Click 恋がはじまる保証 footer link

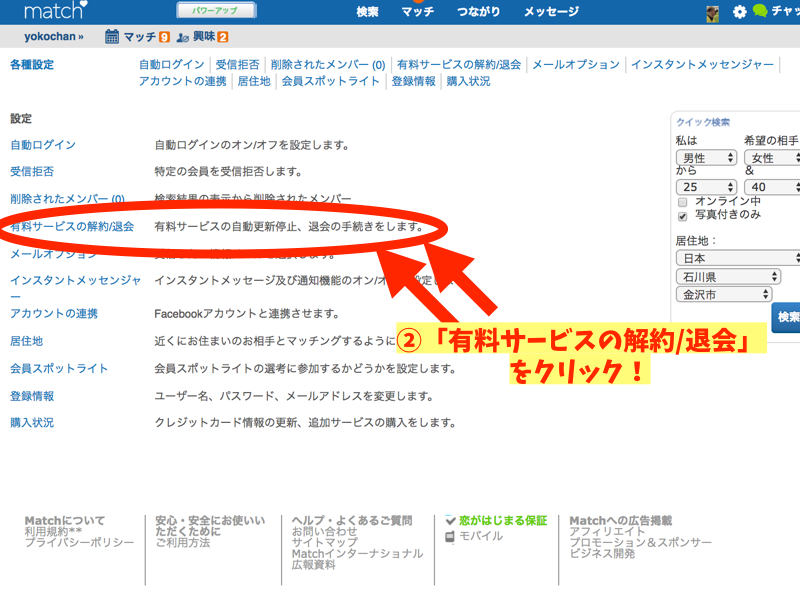click(x=503, y=520)
